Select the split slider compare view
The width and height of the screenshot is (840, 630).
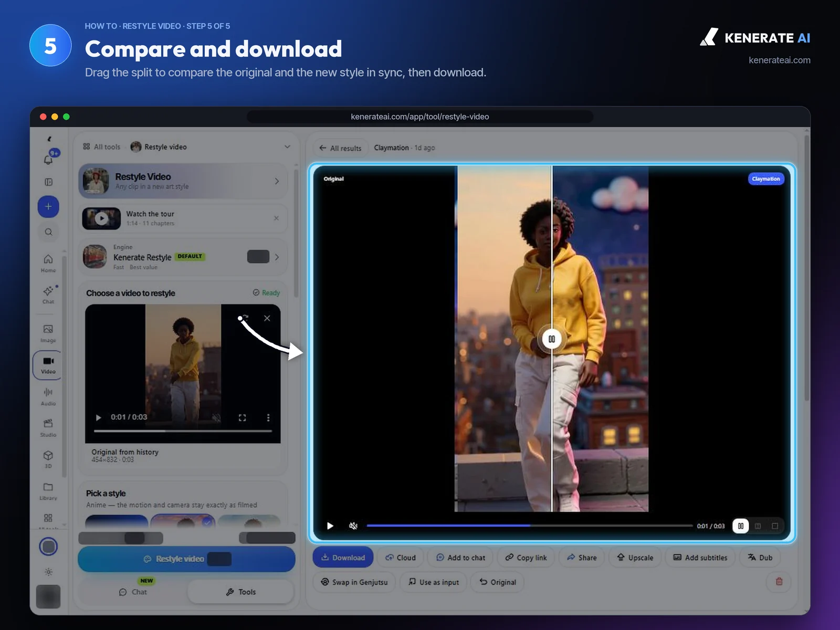[x=741, y=526]
